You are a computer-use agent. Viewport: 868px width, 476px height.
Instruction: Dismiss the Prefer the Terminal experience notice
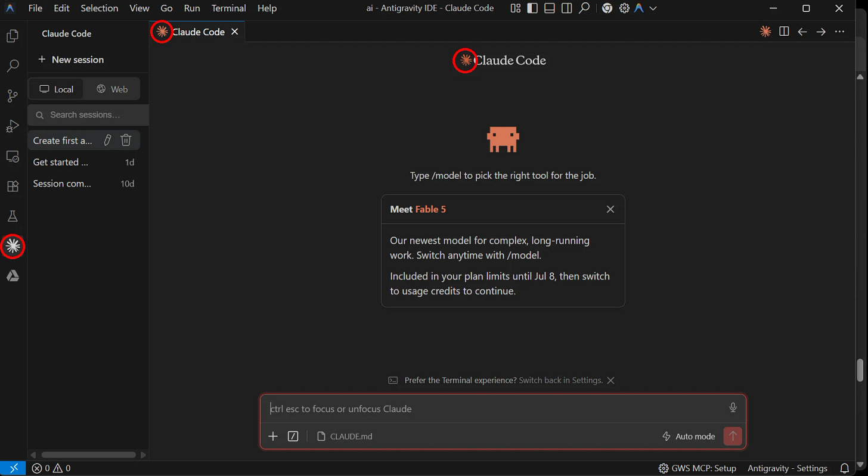[x=610, y=380]
